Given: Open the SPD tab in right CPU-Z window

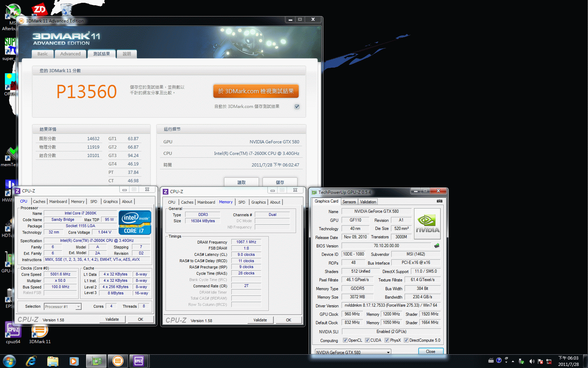Looking at the screenshot, I should tap(242, 202).
